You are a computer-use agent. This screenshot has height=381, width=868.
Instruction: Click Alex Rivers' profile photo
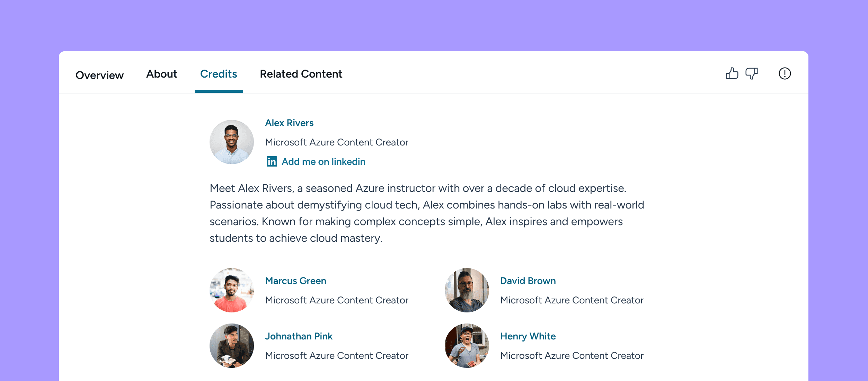[x=232, y=142]
